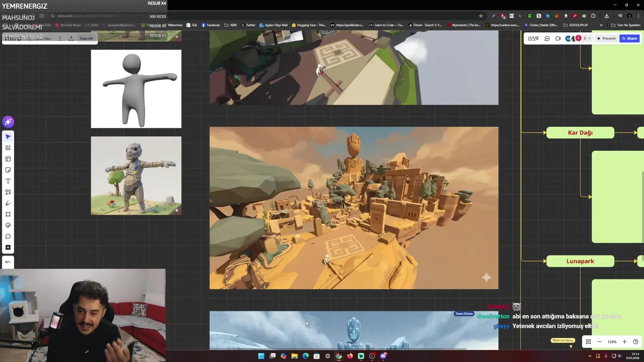Screen dimensions: 644x362
Task: Open the templates tool
Action: click(x=8, y=159)
